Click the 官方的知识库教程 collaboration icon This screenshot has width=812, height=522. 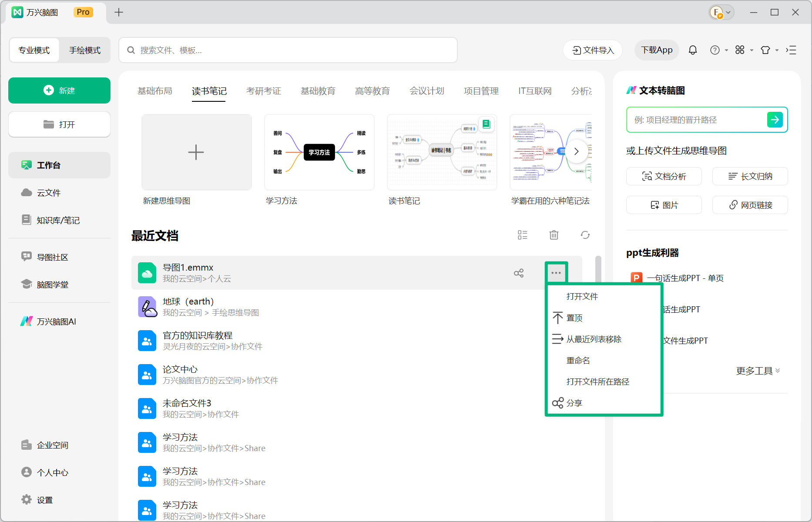coord(147,341)
